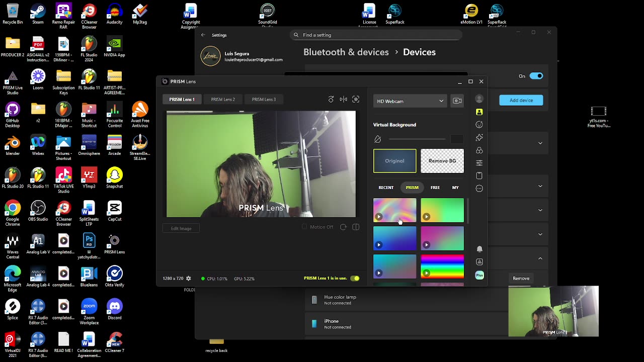Open the Recycle Bin on the desktop
Screen dimensions: 644x362
coord(13,14)
